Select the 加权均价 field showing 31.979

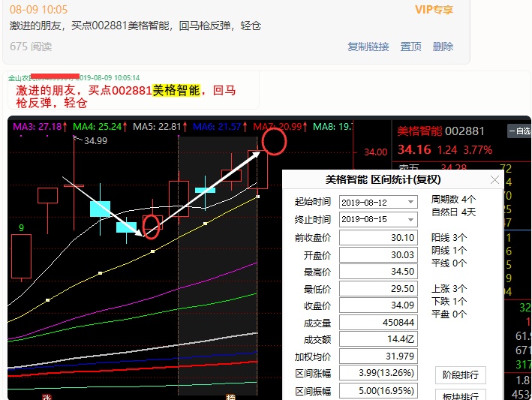(378, 356)
